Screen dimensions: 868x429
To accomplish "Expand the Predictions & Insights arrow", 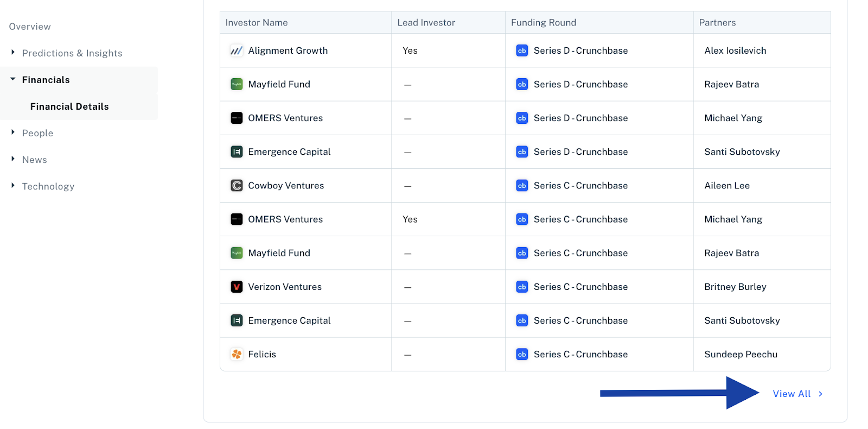I will point(12,52).
